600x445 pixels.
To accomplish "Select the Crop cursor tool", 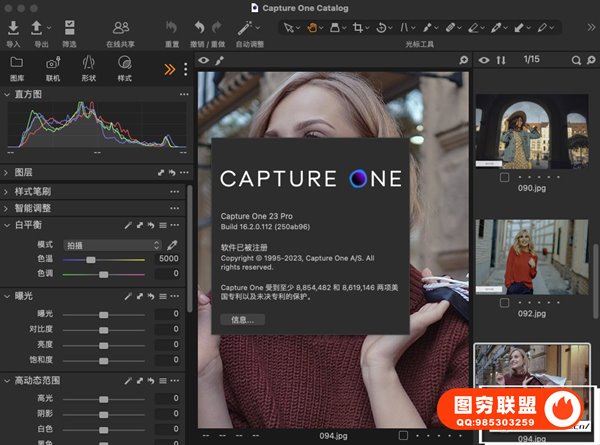I will click(x=357, y=28).
